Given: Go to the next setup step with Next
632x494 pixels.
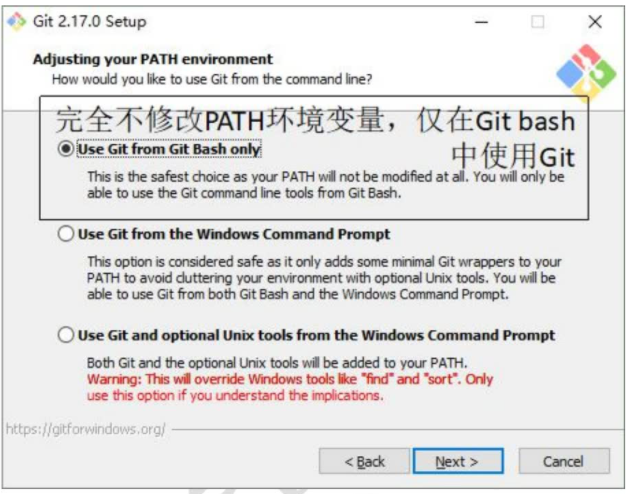Looking at the screenshot, I should [458, 461].
